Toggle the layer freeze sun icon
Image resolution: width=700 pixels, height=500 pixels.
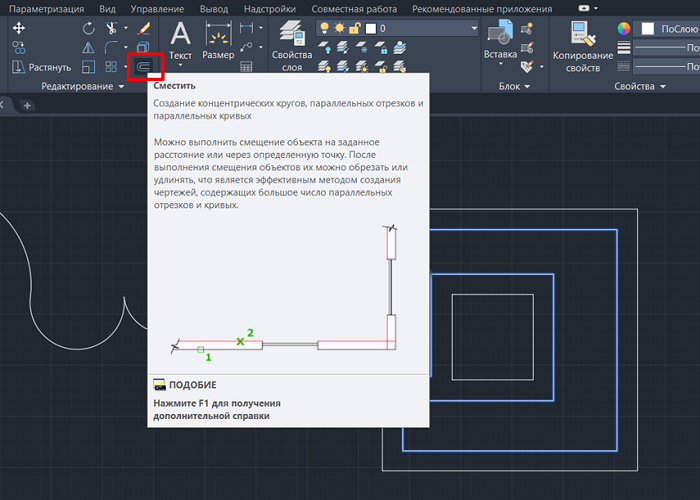tap(339, 28)
